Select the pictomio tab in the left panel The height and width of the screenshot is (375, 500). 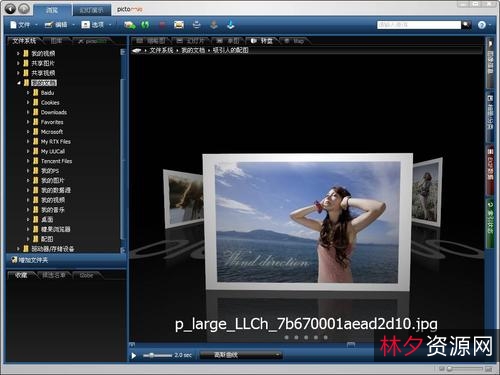point(93,41)
